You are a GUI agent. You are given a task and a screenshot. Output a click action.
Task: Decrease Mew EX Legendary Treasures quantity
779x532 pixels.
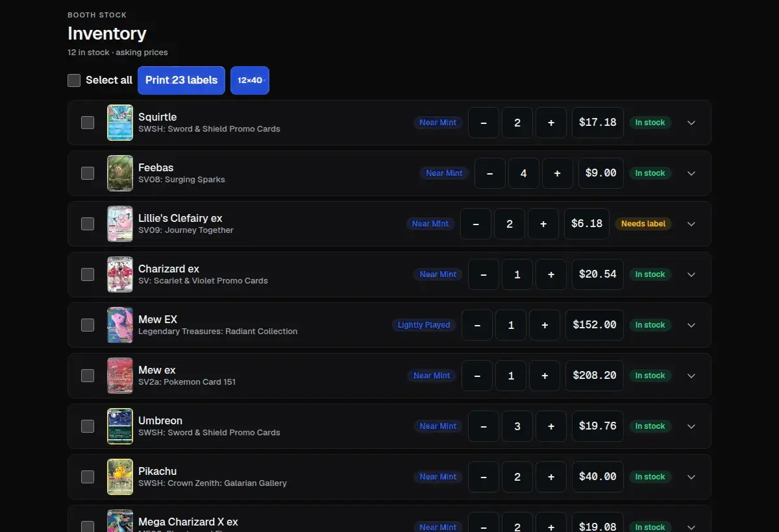477,325
